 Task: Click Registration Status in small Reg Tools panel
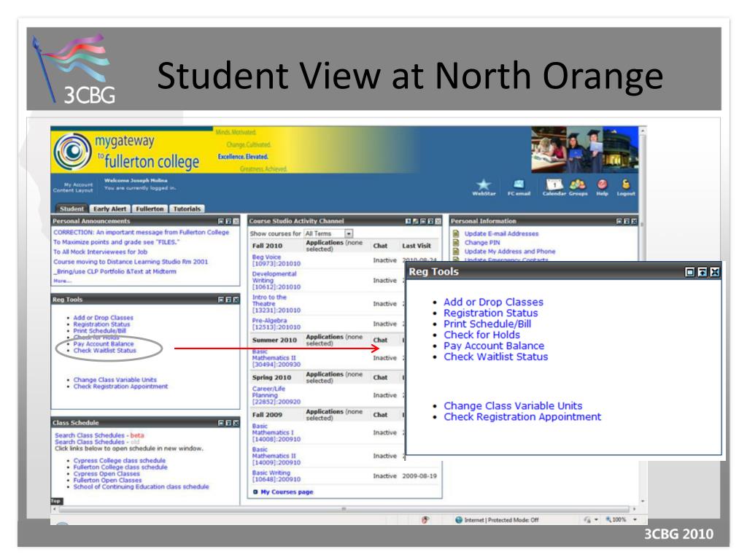click(101, 324)
